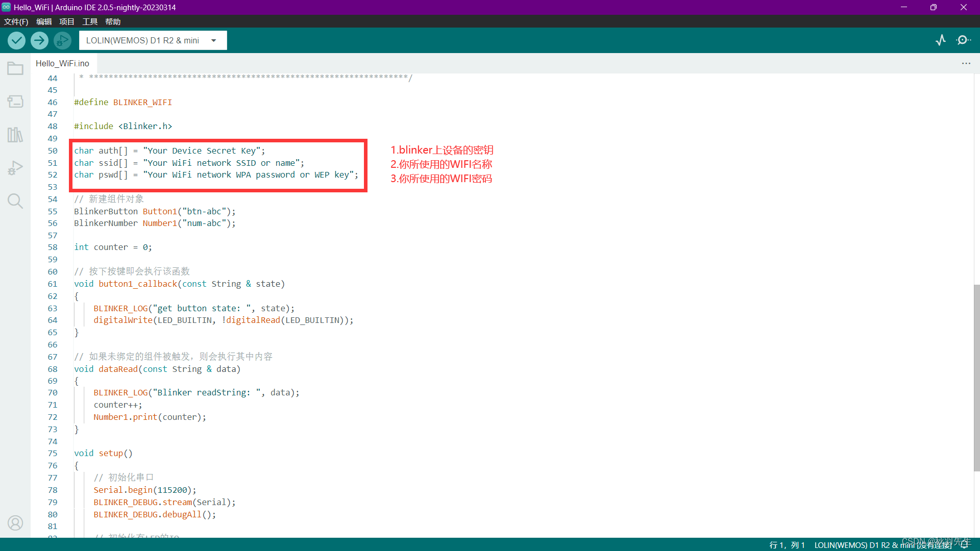
Task: Click the void setup() line
Action: pos(103,453)
